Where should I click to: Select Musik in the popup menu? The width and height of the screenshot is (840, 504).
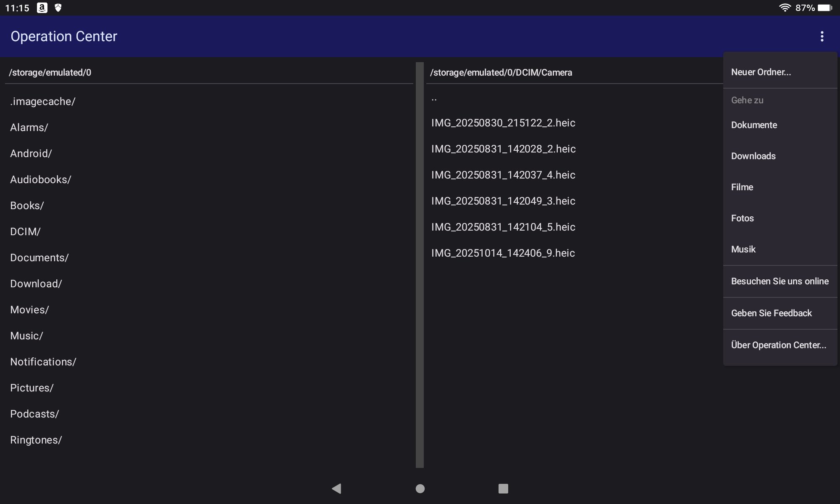pyautogui.click(x=743, y=249)
